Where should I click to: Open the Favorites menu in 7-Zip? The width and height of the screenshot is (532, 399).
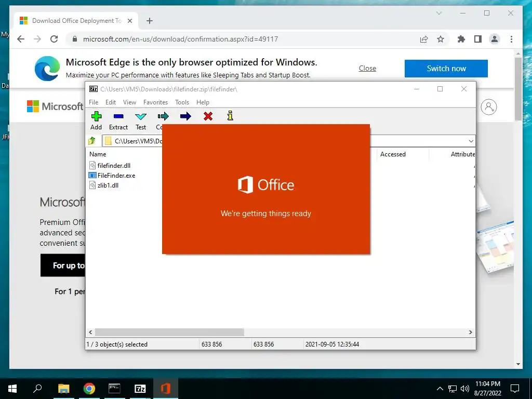pyautogui.click(x=155, y=102)
